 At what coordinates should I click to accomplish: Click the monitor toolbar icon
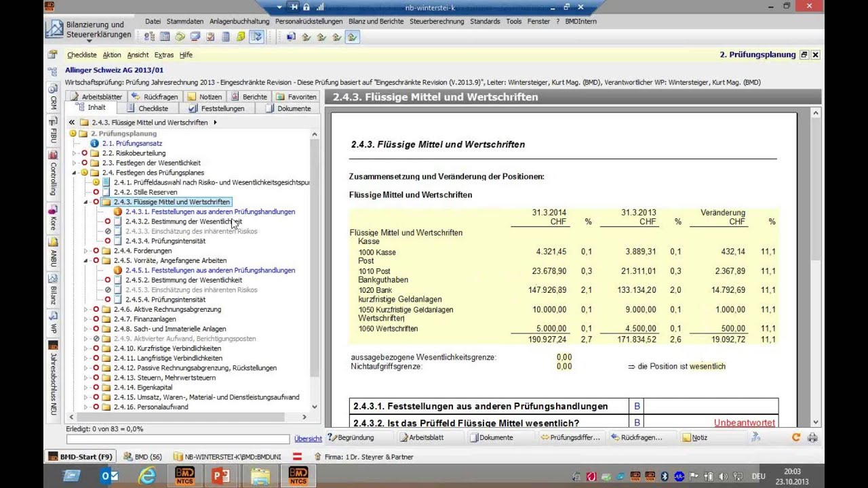point(195,37)
